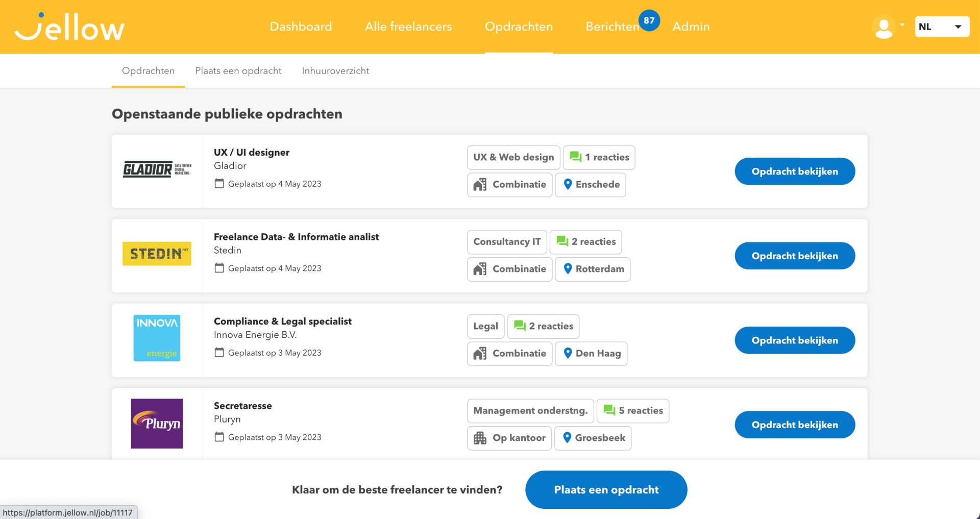Image resolution: width=980 pixels, height=519 pixels.
Task: Click the speech bubble icon next to 1 reacties
Action: click(575, 157)
